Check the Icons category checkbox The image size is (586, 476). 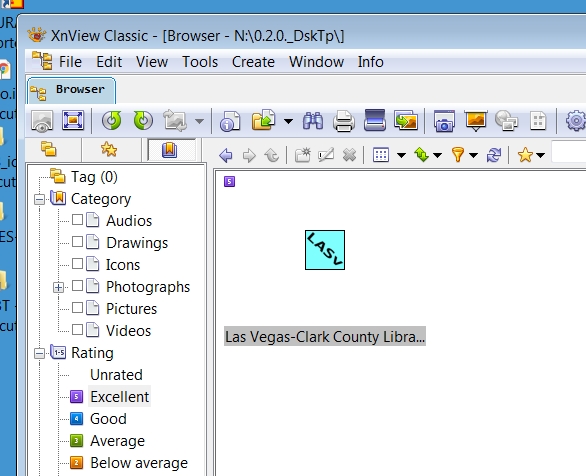(77, 264)
